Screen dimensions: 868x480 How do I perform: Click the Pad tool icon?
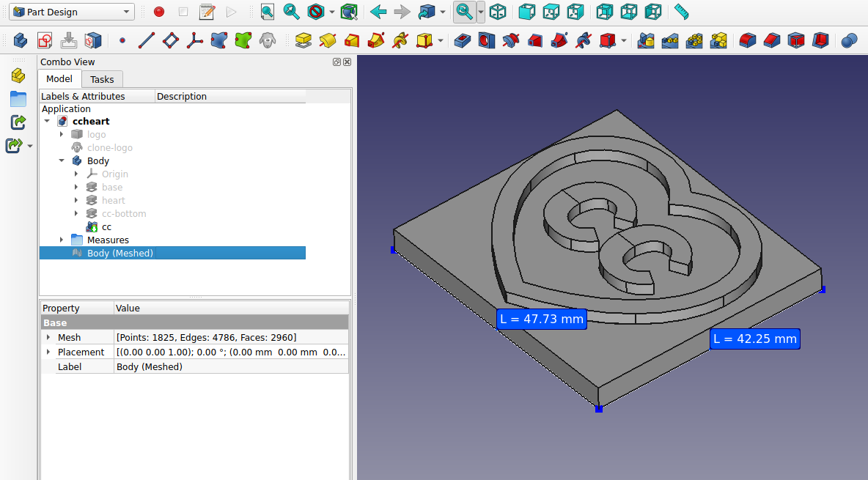click(304, 40)
